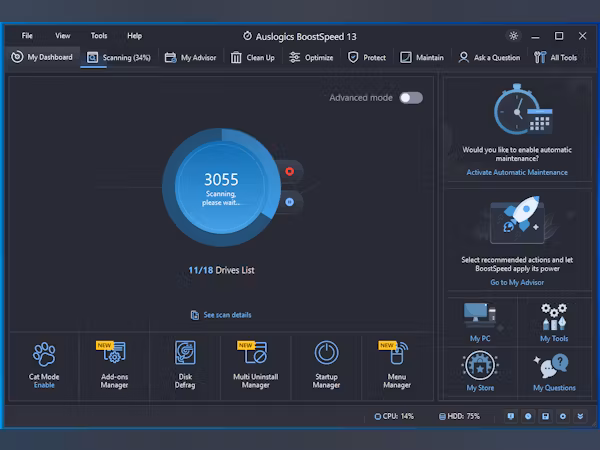Expand the double-chevron in status bar
This screenshot has width=600, height=450.
click(580, 415)
